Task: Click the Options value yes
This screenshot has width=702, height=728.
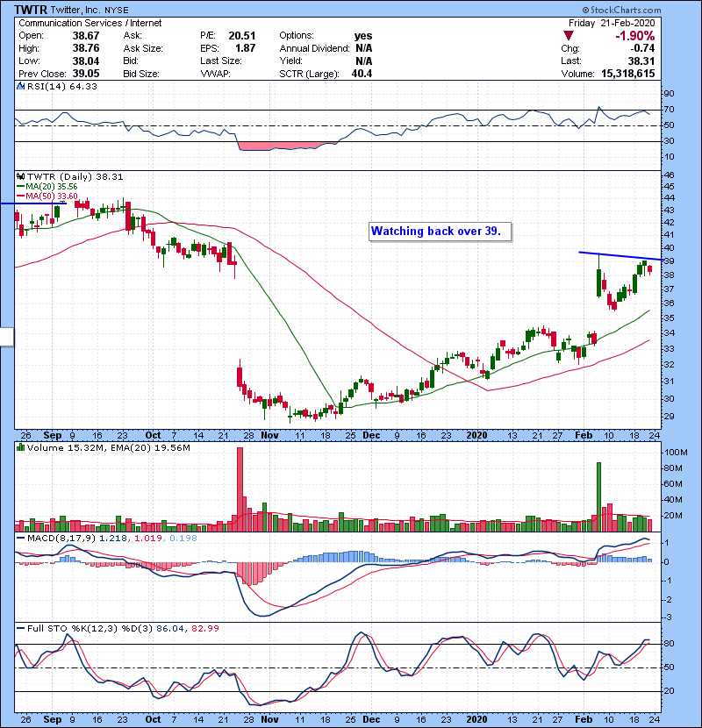Action: coord(363,36)
